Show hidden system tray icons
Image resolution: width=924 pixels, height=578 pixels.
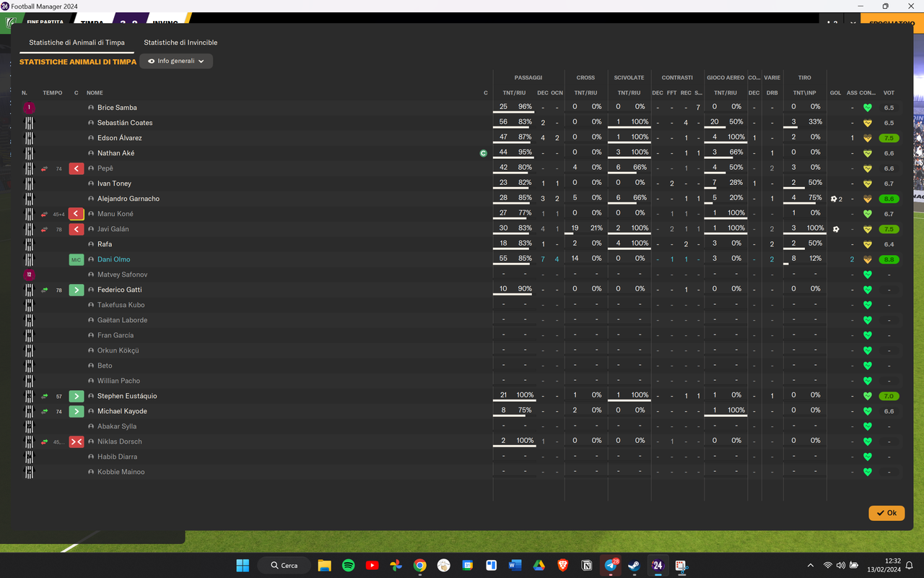click(x=810, y=565)
